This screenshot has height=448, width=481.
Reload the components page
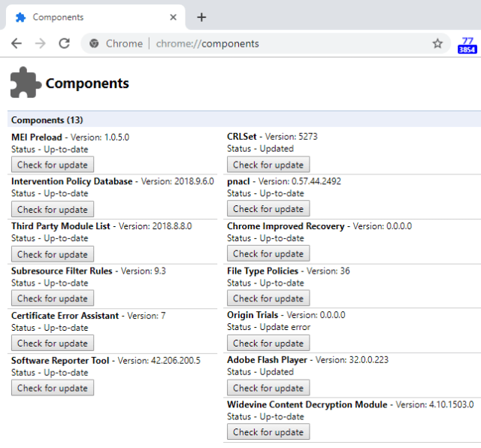[x=65, y=44]
